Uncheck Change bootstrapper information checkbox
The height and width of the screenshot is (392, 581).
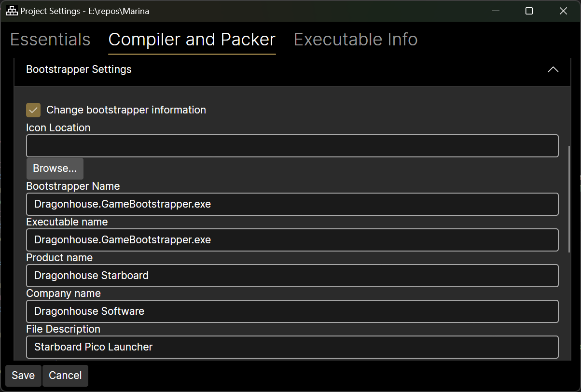coord(33,110)
